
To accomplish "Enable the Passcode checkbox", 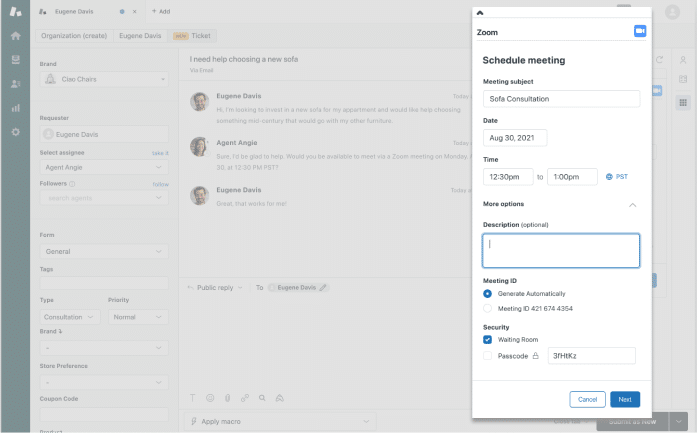I will point(487,356).
